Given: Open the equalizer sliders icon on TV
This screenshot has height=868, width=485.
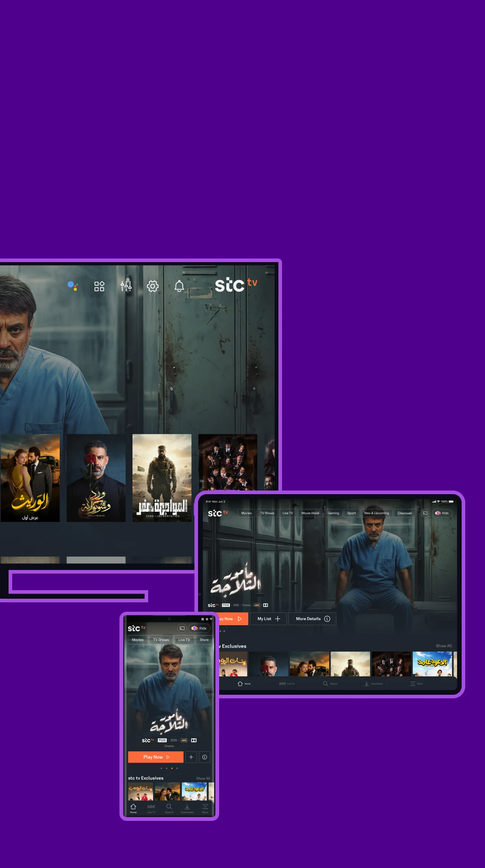Looking at the screenshot, I should coord(126,286).
